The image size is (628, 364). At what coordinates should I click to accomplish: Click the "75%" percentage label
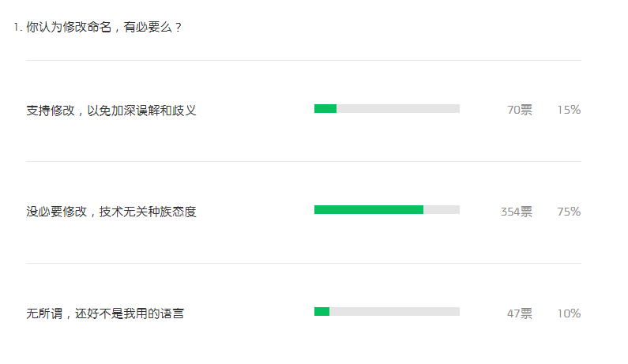(x=569, y=212)
